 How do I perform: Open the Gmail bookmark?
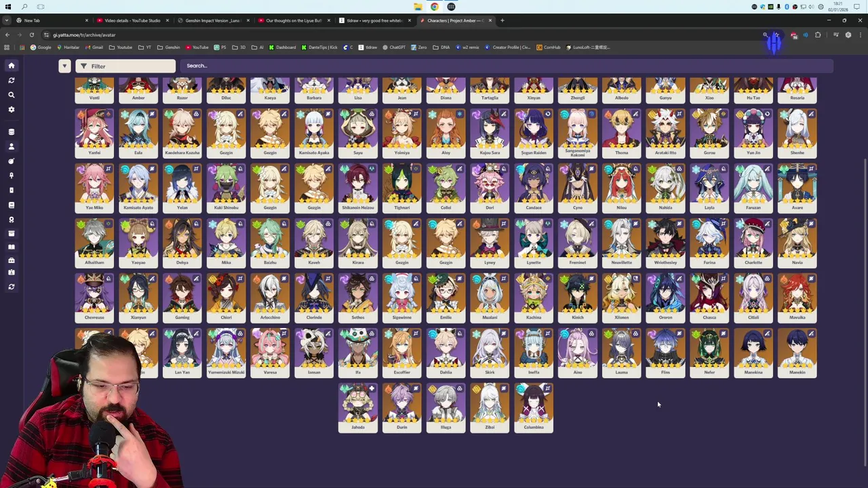click(x=94, y=47)
